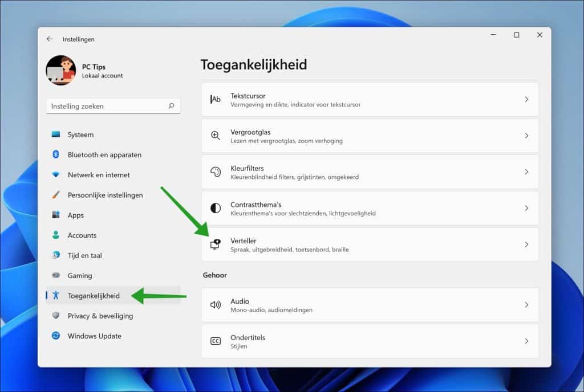Expand the Audio settings chevron

(526, 305)
